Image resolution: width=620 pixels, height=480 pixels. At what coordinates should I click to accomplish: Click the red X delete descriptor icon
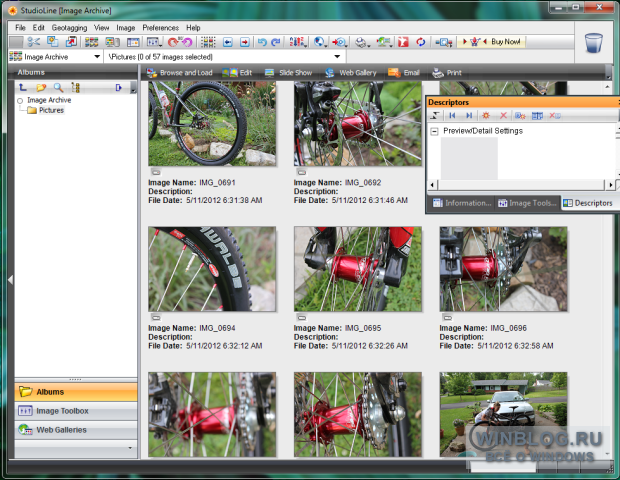(503, 115)
